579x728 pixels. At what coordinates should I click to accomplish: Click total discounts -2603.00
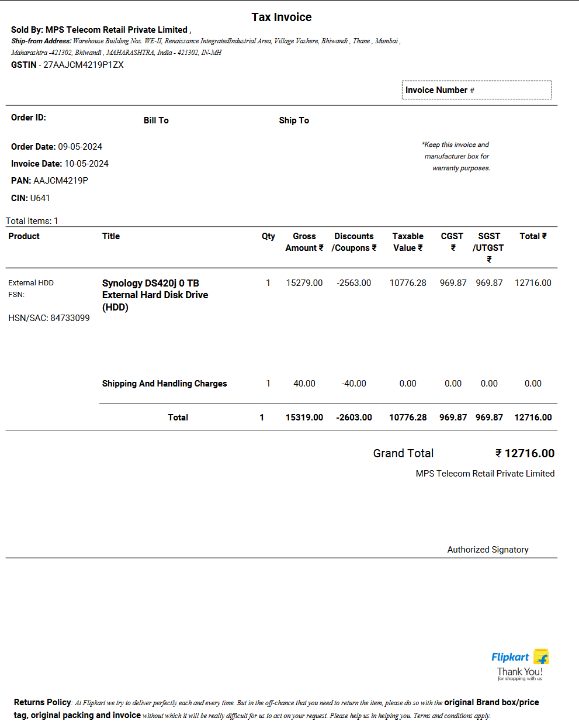pyautogui.click(x=354, y=418)
